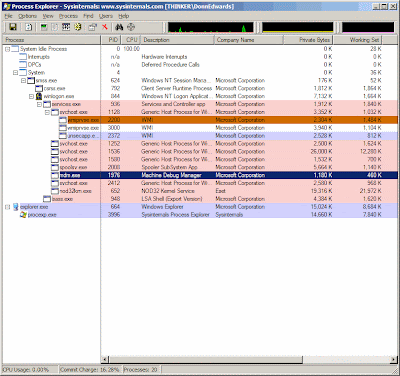The width and height of the screenshot is (400, 376).
Task: Open process Properties via toolbar icon
Action: click(x=93, y=27)
